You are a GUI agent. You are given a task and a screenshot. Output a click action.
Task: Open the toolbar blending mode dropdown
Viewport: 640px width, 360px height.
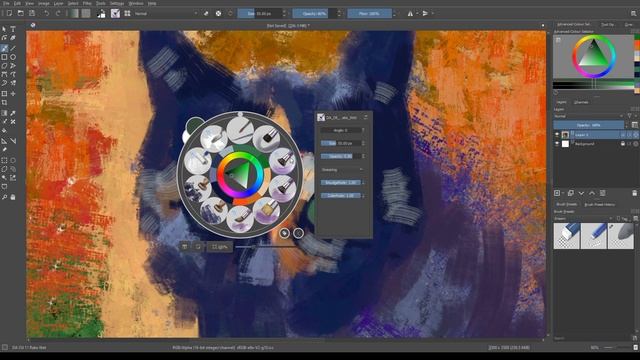tap(165, 13)
